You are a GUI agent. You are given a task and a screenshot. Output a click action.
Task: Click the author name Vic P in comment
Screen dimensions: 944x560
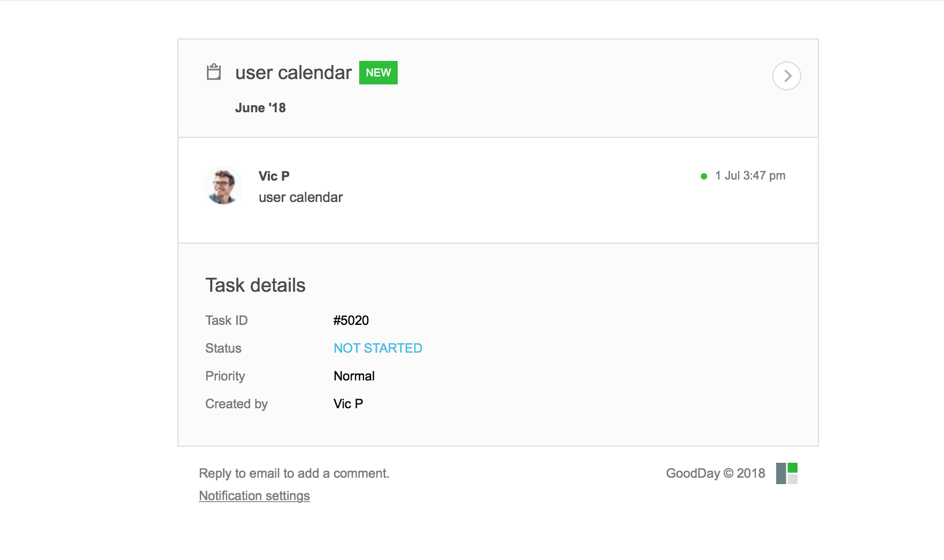(274, 176)
